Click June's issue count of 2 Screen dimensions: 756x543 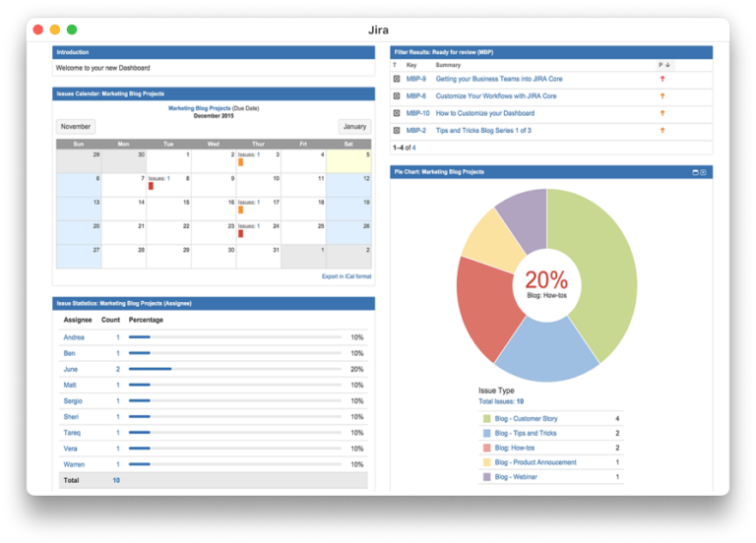(x=118, y=369)
